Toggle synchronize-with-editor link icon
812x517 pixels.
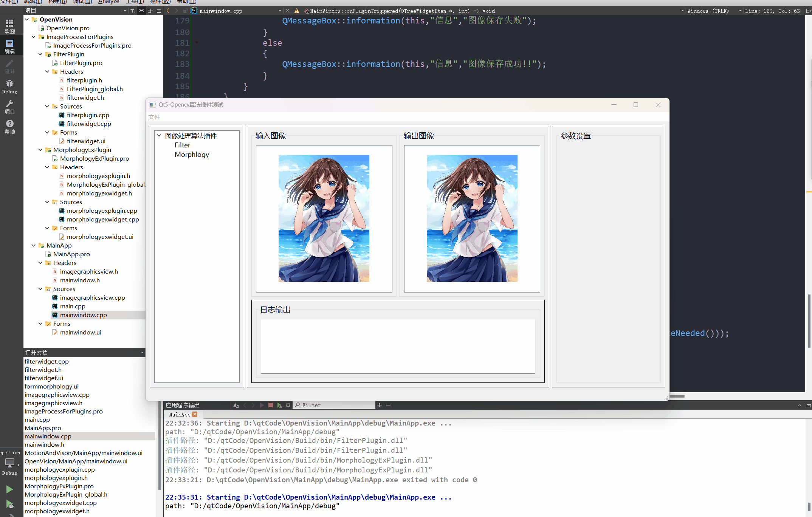pyautogui.click(x=141, y=11)
